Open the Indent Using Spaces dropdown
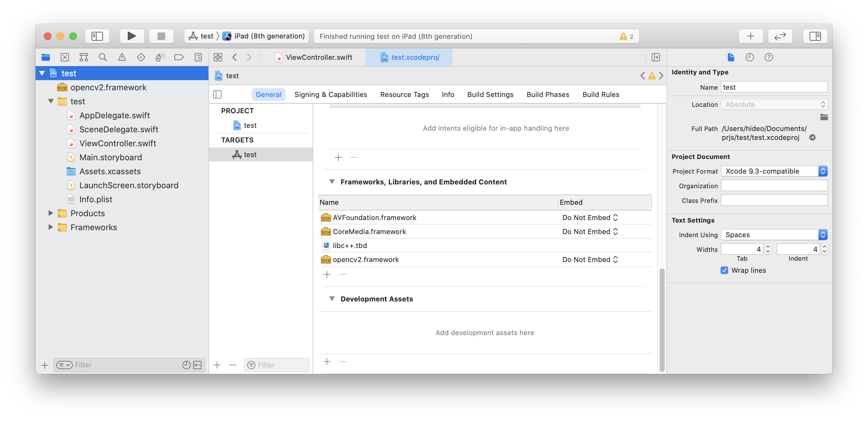 tap(774, 235)
